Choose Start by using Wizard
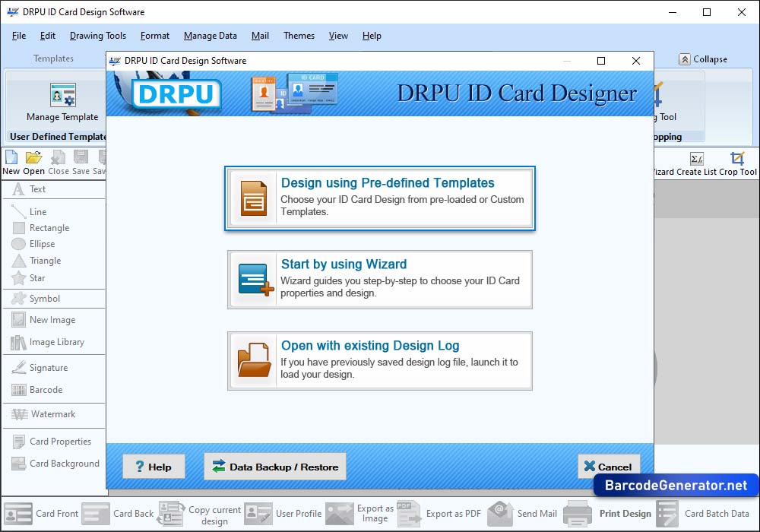 [x=380, y=280]
